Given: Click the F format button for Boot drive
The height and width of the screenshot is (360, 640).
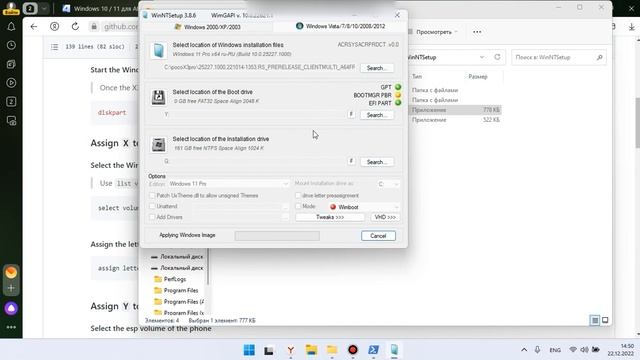Looking at the screenshot, I should click(351, 114).
